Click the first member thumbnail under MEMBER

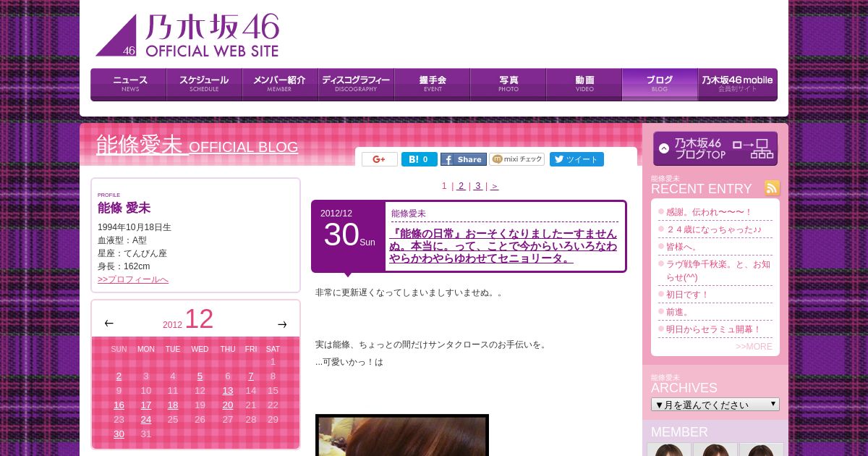(x=669, y=449)
